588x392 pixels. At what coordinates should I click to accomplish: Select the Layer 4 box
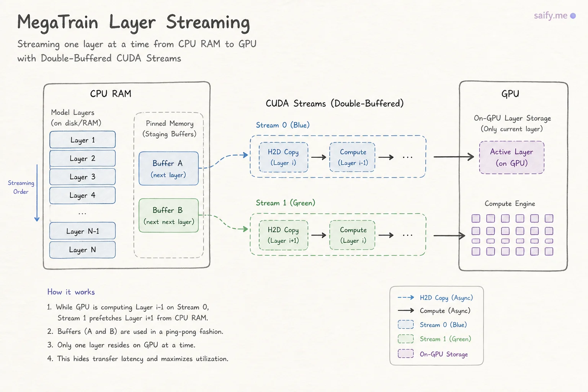pos(82,195)
